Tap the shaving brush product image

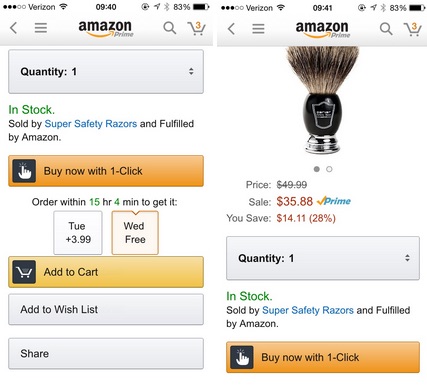322,100
